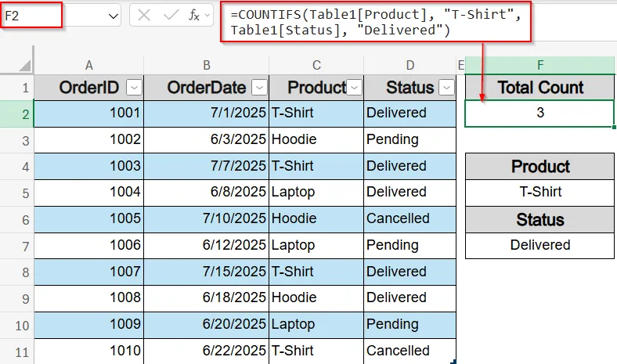The width and height of the screenshot is (617, 364).
Task: Click the table resize handle at row 11
Action: [453, 361]
